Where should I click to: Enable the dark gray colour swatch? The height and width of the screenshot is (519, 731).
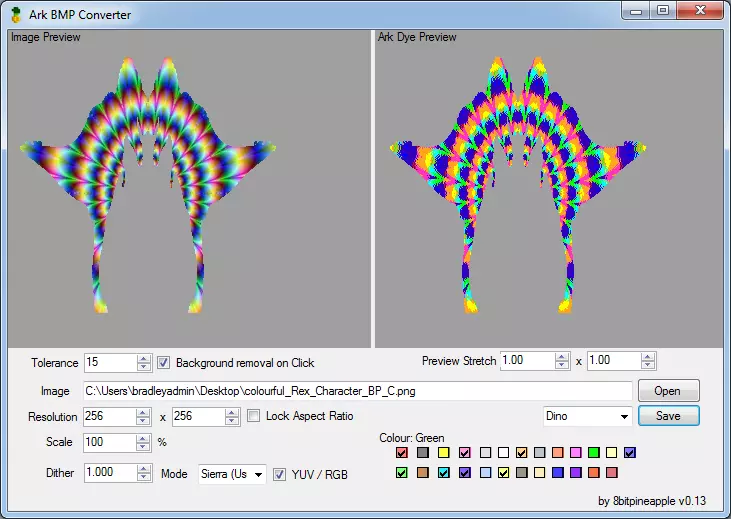[x=422, y=452]
